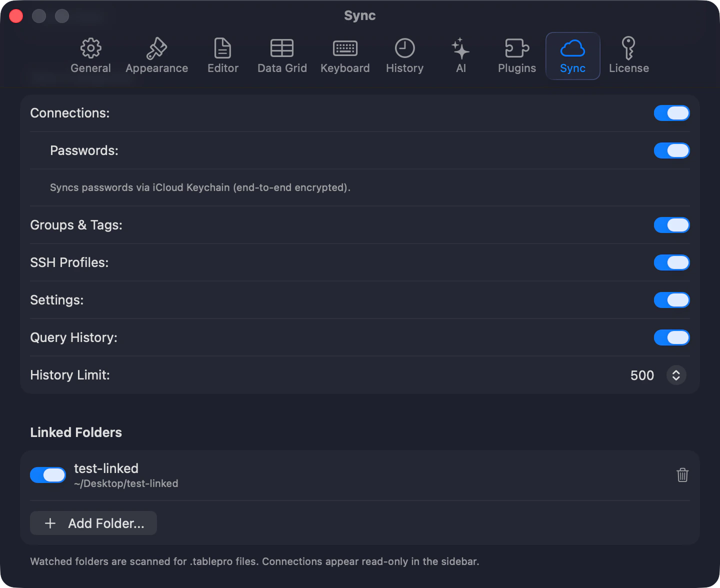
Task: Delete test-linked using the trash icon
Action: 682,475
